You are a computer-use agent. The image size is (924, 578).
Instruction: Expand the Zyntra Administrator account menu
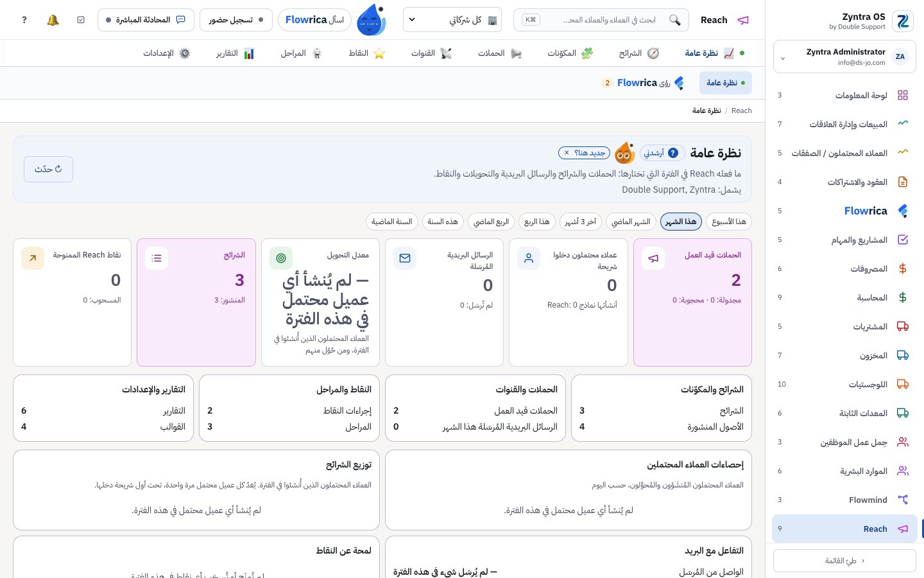tap(844, 57)
